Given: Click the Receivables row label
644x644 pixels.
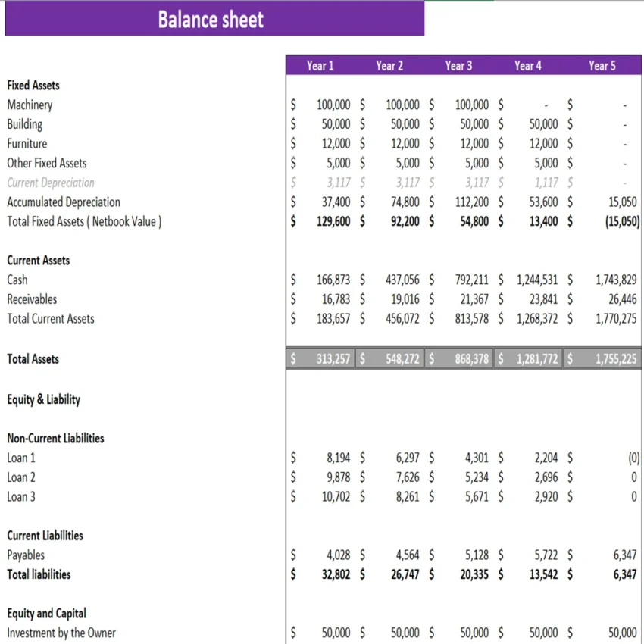Looking at the screenshot, I should pos(32,299).
